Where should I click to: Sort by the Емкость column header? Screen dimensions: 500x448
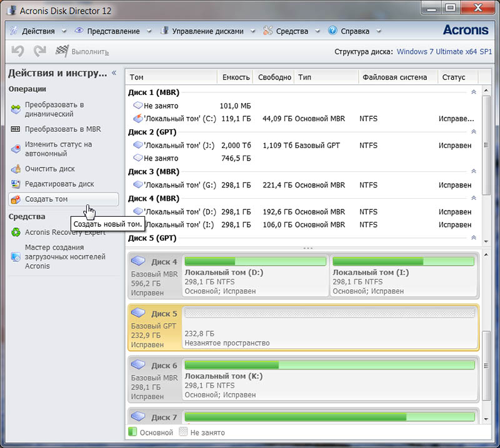(x=235, y=77)
